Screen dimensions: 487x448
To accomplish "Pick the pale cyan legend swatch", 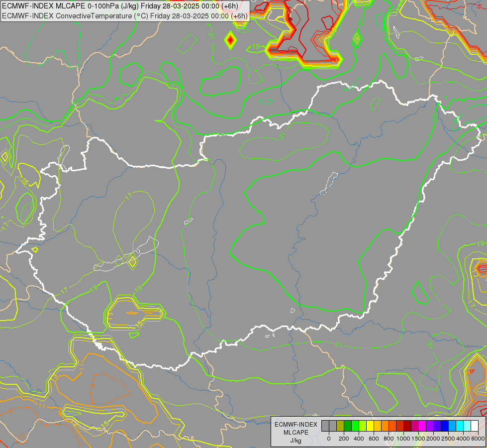I will point(468,426).
